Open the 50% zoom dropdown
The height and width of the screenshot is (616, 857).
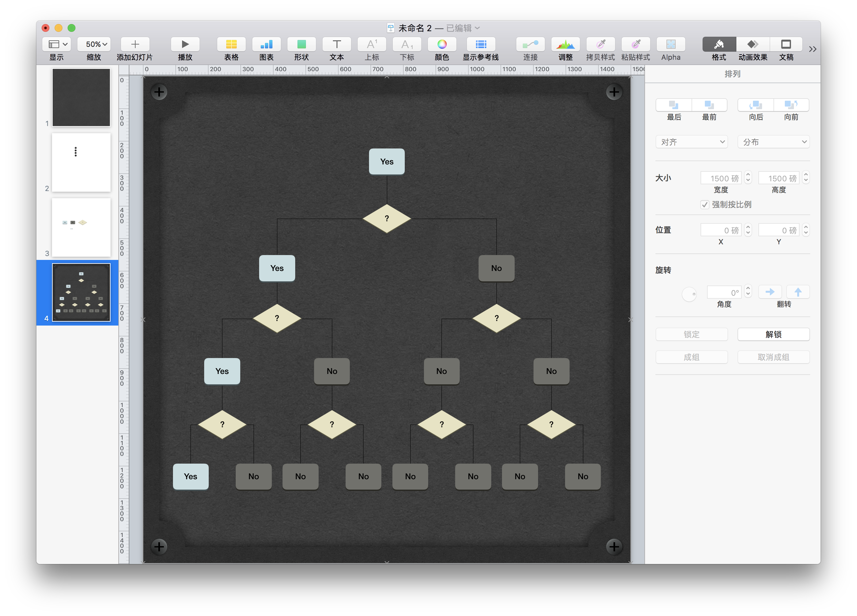(x=94, y=45)
